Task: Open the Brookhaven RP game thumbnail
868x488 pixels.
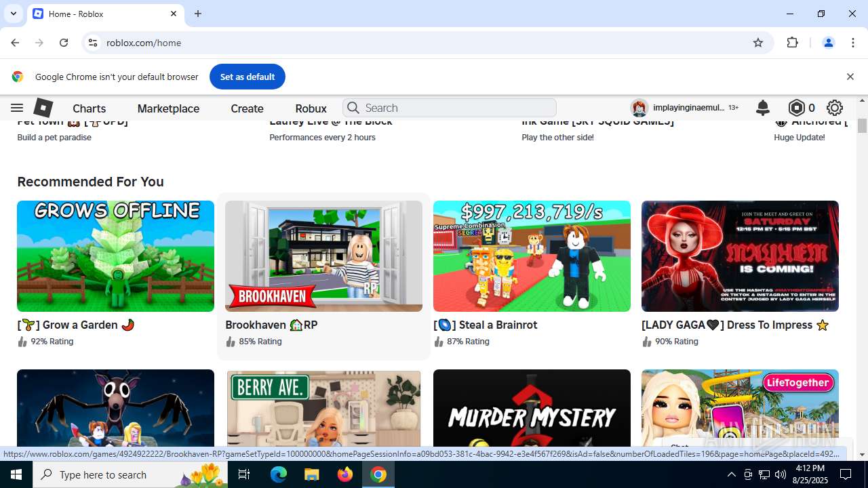Action: point(323,256)
